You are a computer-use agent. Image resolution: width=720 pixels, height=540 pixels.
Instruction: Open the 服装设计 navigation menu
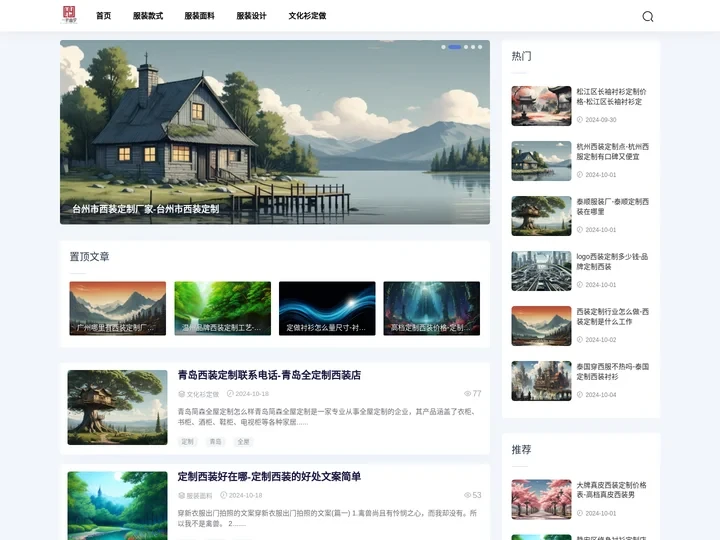[x=251, y=16]
